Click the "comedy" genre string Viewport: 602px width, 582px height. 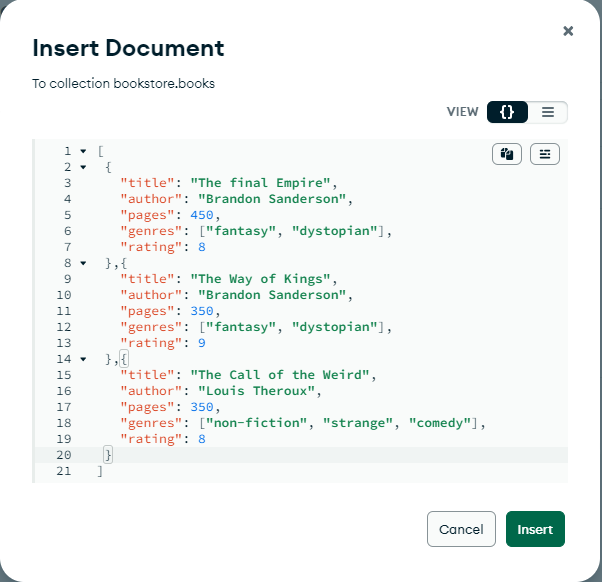[440, 423]
